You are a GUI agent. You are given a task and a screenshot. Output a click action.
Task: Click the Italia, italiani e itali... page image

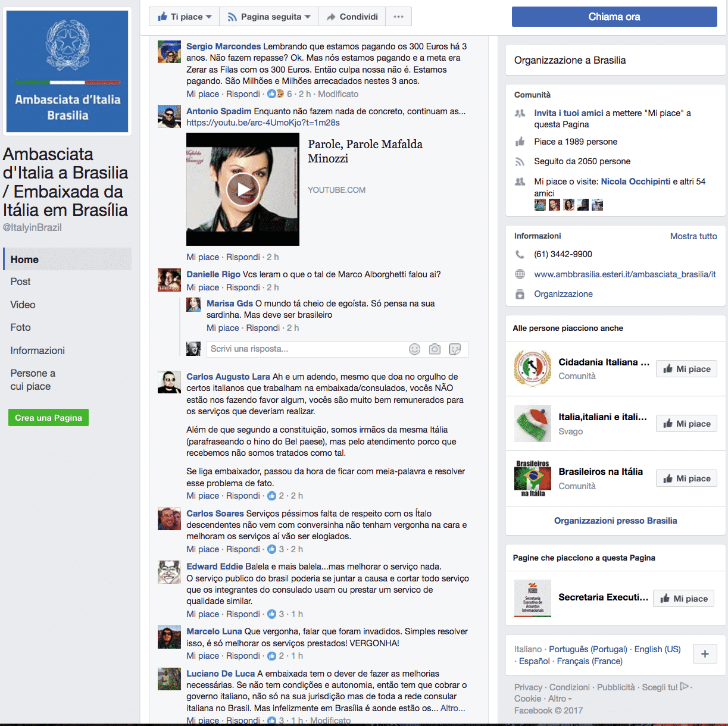(x=533, y=424)
